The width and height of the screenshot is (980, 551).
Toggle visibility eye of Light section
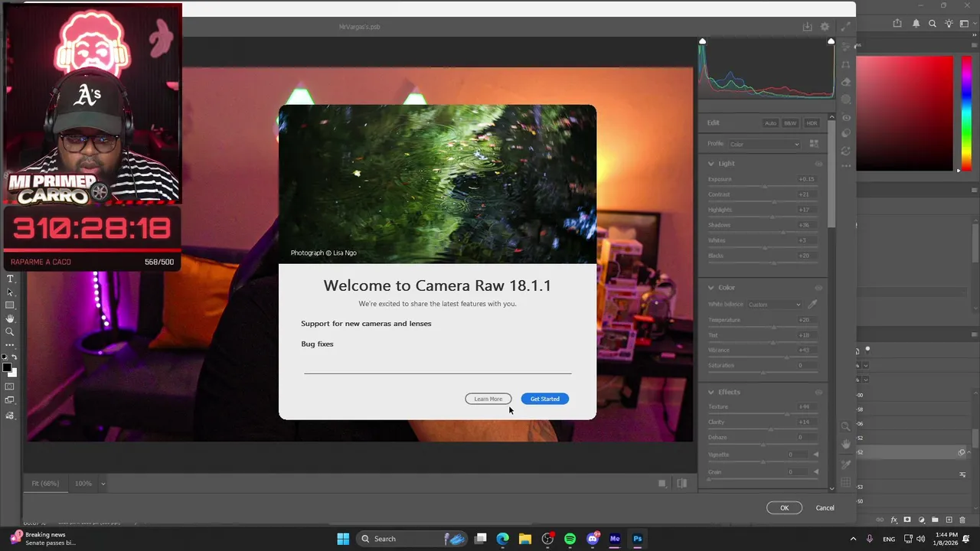point(818,164)
